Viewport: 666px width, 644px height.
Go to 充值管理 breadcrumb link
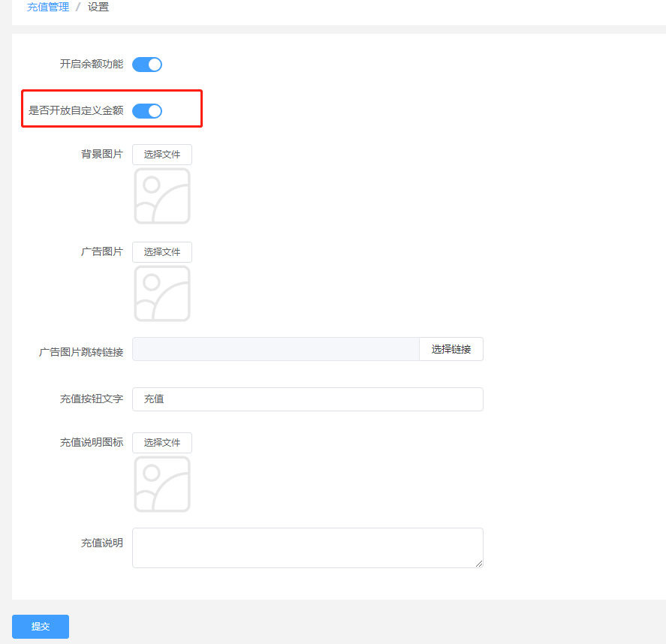point(48,8)
